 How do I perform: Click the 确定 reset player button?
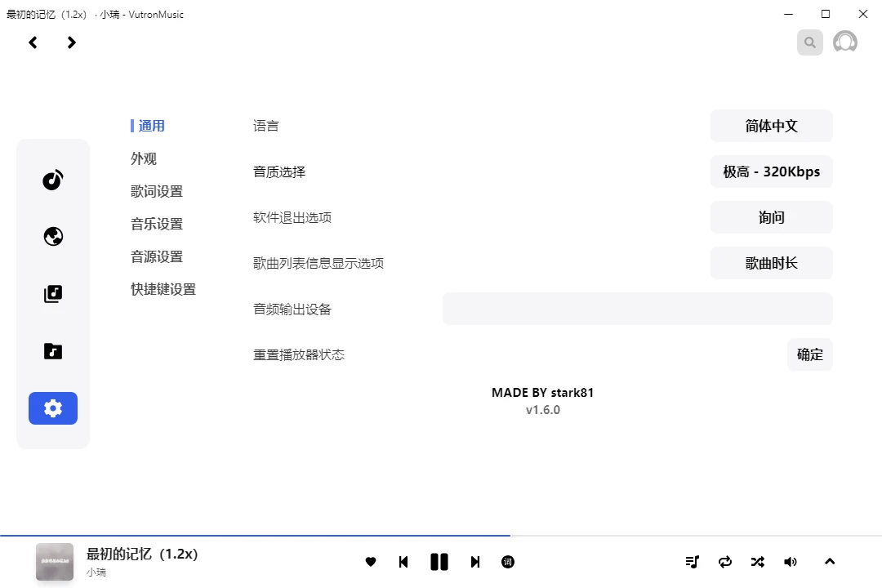(809, 354)
